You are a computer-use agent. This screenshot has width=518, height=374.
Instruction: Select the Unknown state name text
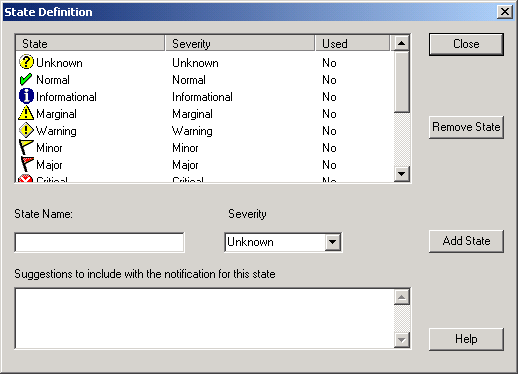[59, 63]
